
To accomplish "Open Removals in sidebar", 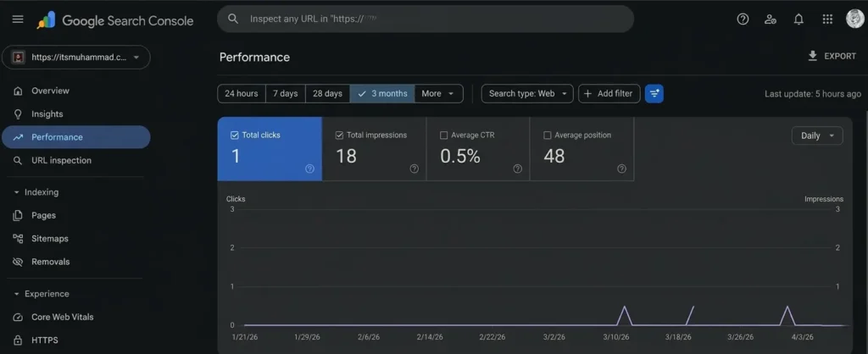I will [75, 262].
